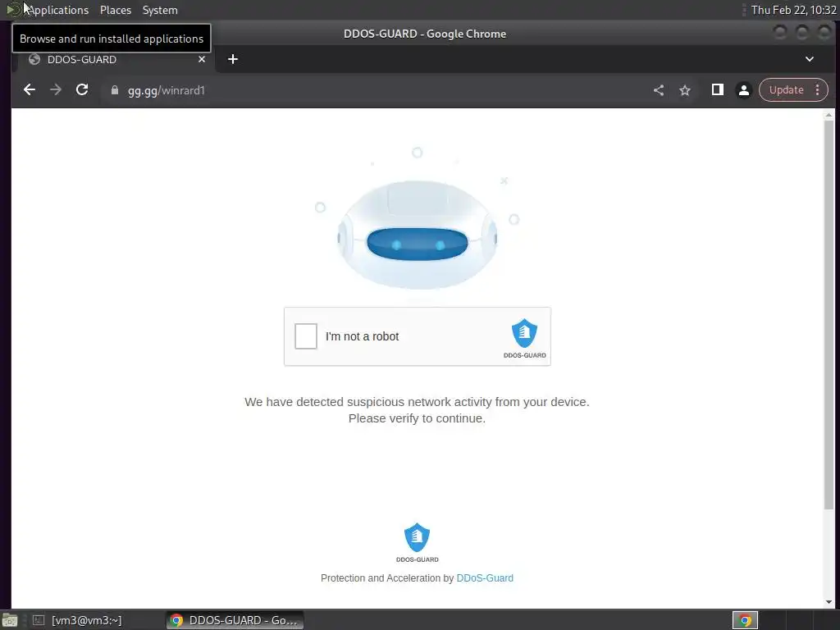Screen dimensions: 840x630
Task: Bookmark this tab with the star
Action: (x=685, y=90)
